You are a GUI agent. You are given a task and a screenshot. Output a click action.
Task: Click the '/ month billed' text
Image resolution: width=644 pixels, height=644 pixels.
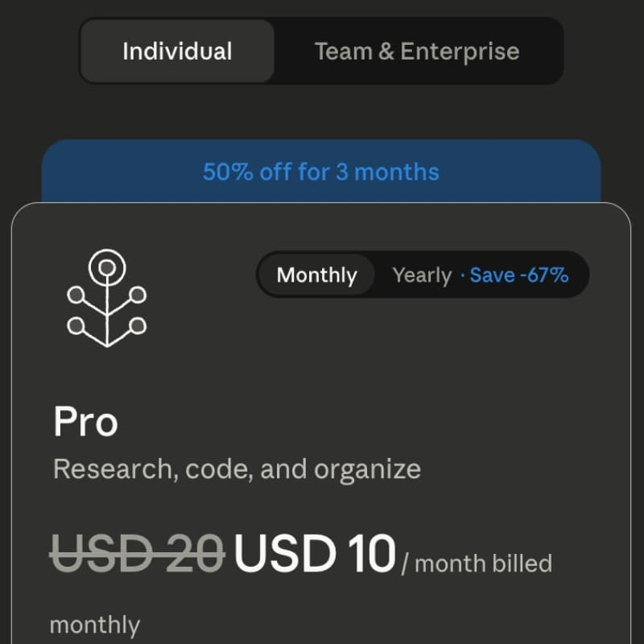click(477, 563)
